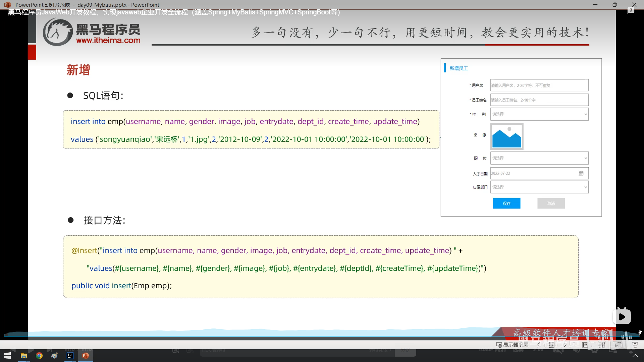Screen dimensions: 644x362
Task: Click the '@Insert' annotation text
Action: click(84, 250)
